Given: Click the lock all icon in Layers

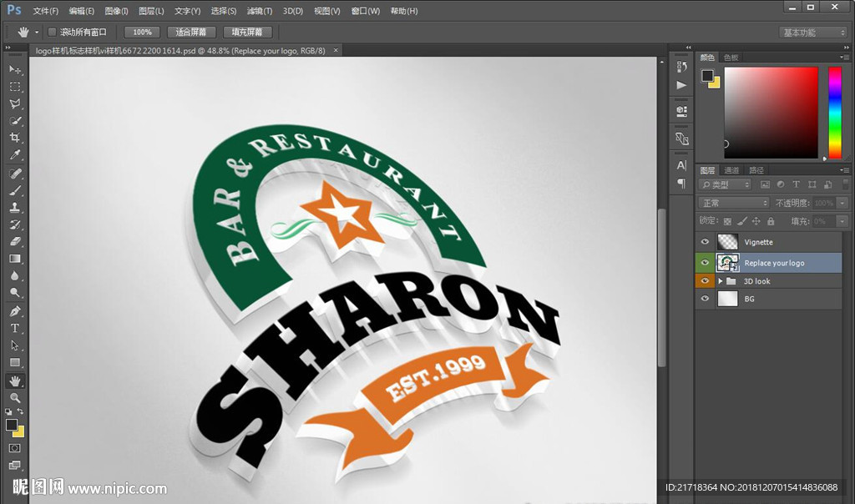Looking at the screenshot, I should pos(770,222).
